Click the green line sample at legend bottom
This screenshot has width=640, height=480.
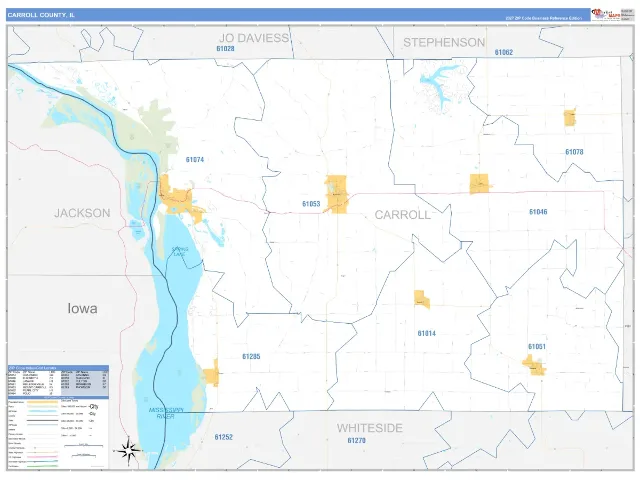click(x=42, y=466)
